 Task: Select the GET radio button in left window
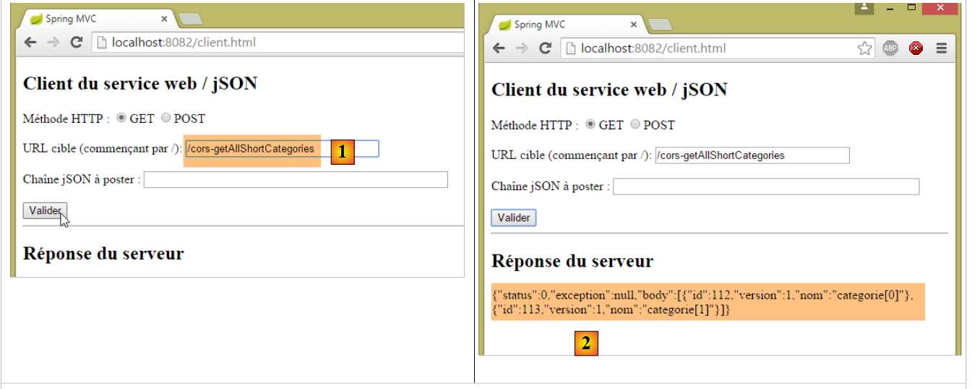tap(121, 118)
